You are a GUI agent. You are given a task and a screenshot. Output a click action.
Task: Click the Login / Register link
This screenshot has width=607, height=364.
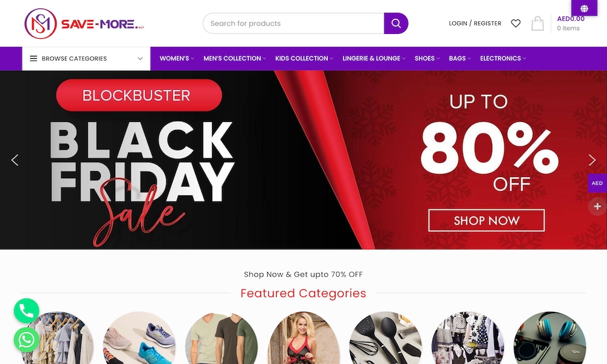475,23
